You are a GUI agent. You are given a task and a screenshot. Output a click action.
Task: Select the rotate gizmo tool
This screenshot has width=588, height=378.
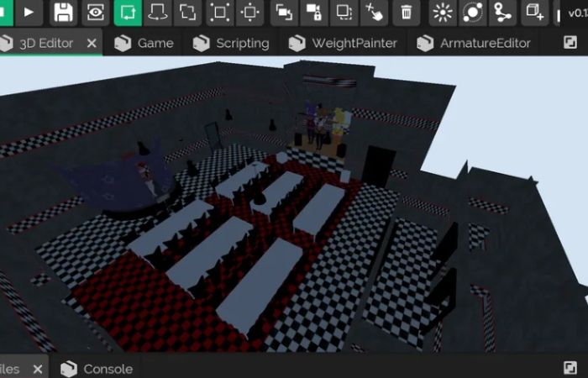click(158, 13)
